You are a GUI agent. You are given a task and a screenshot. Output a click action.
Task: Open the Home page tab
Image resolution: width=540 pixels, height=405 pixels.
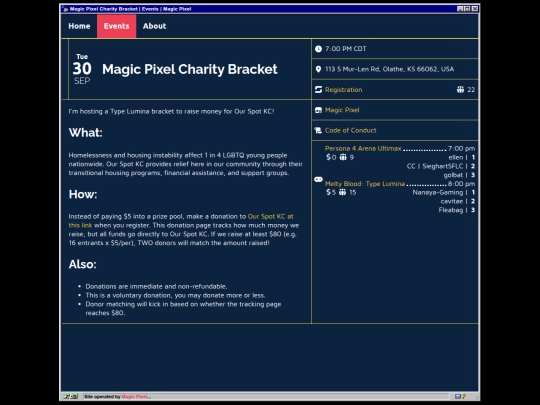(79, 26)
